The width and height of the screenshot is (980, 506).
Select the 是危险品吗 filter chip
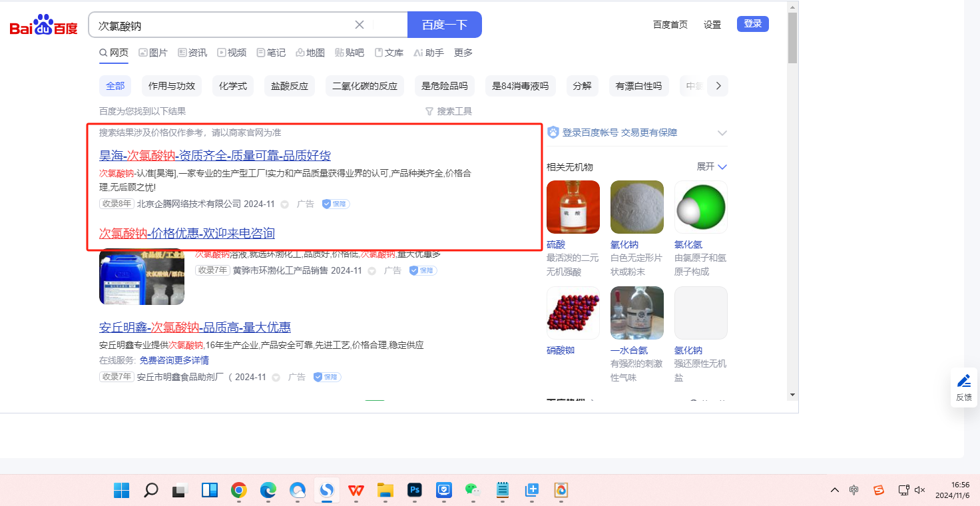pos(445,86)
